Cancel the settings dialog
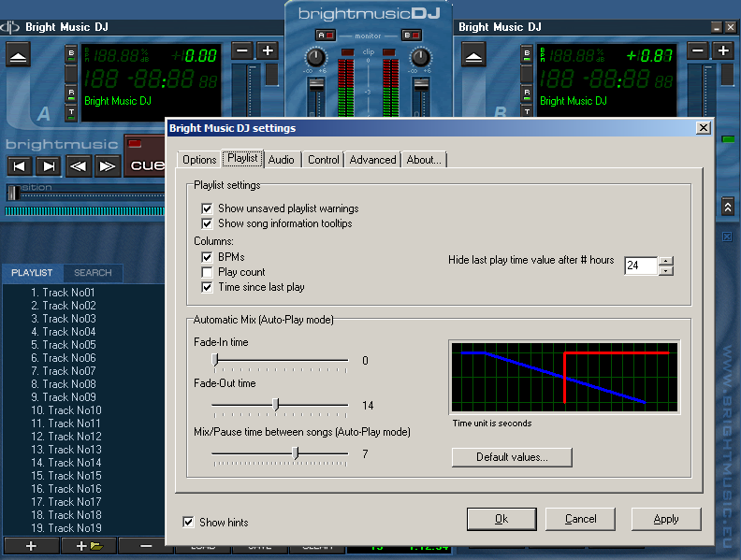The height and width of the screenshot is (560, 741). (580, 519)
